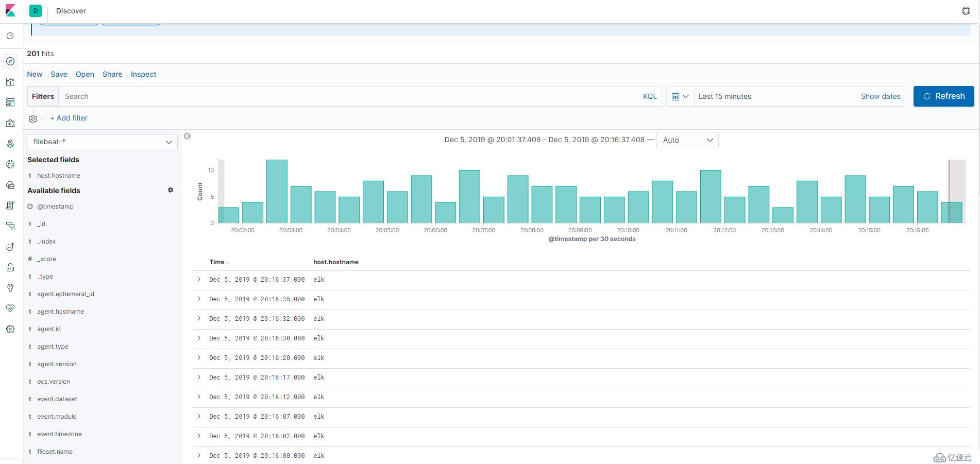Expand the 20:16:37.000 log row
Screen dimensions: 980x464
coord(199,280)
